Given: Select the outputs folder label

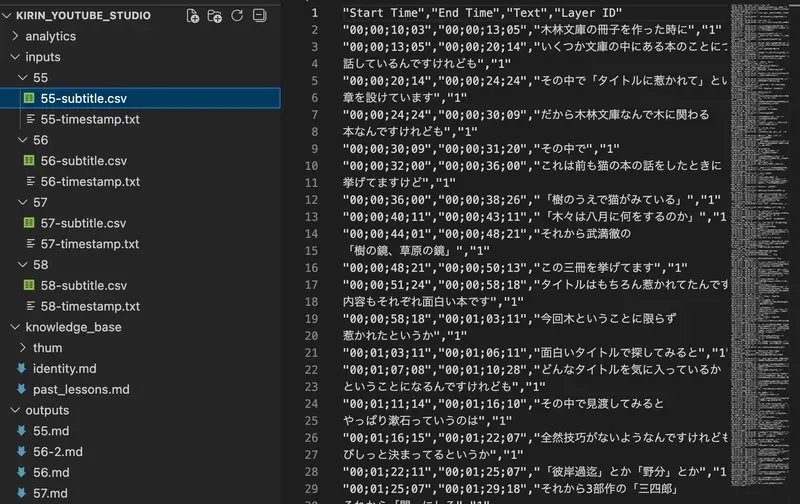Looking at the screenshot, I should pyautogui.click(x=47, y=410).
